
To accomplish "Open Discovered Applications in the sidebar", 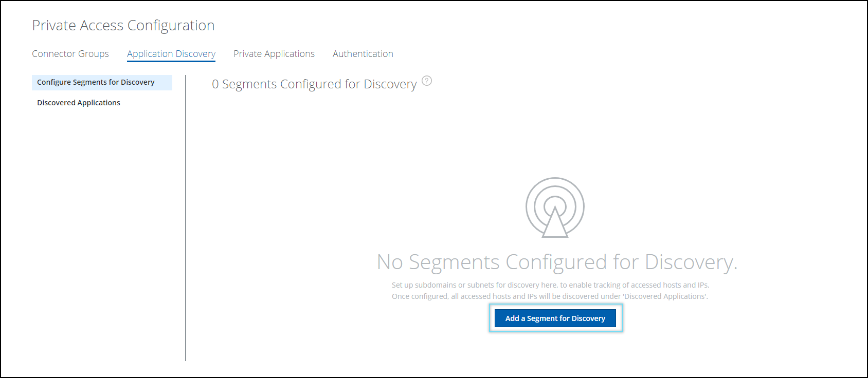I will click(79, 103).
